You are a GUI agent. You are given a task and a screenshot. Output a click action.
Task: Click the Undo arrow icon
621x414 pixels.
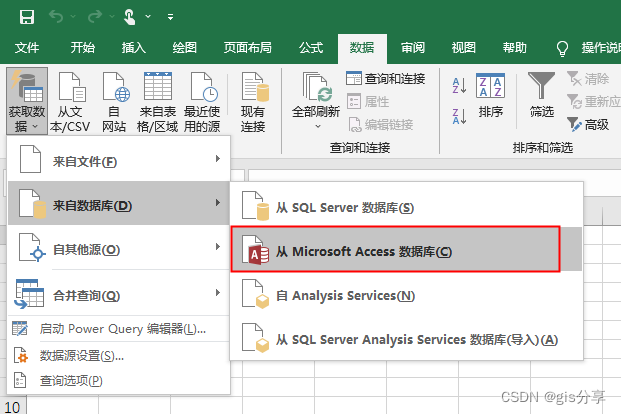[x=56, y=17]
